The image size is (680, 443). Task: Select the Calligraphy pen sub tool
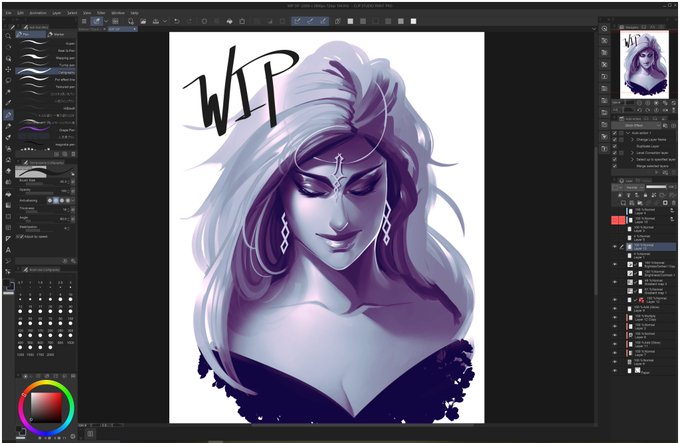tap(46, 72)
